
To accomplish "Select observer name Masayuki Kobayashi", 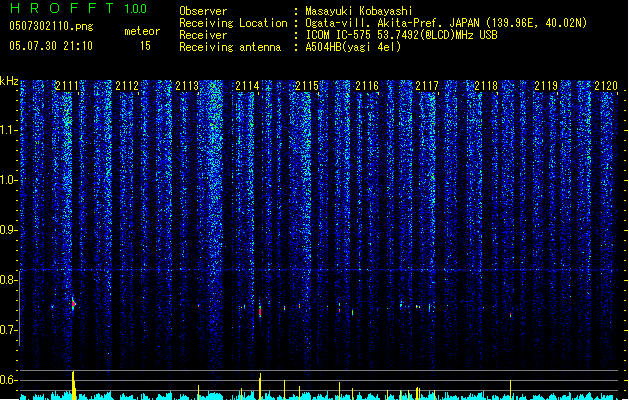I will (x=359, y=11).
